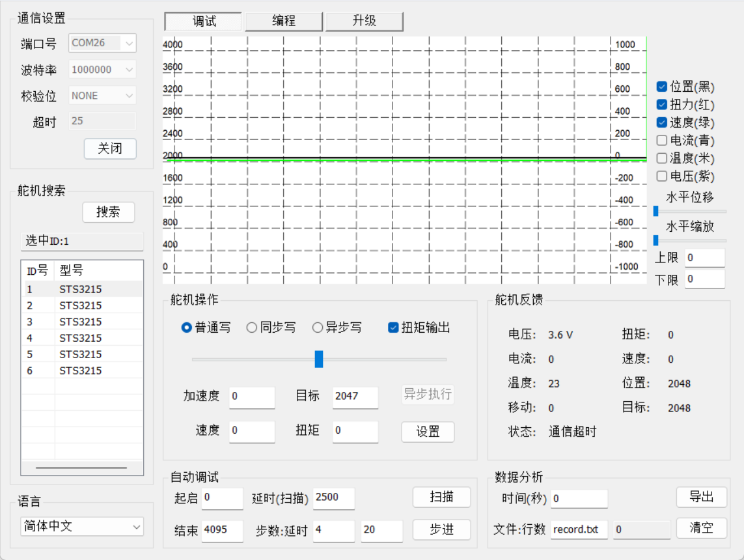This screenshot has width=744, height=560.
Task: Switch to the 调试 tab
Action: coord(204,21)
